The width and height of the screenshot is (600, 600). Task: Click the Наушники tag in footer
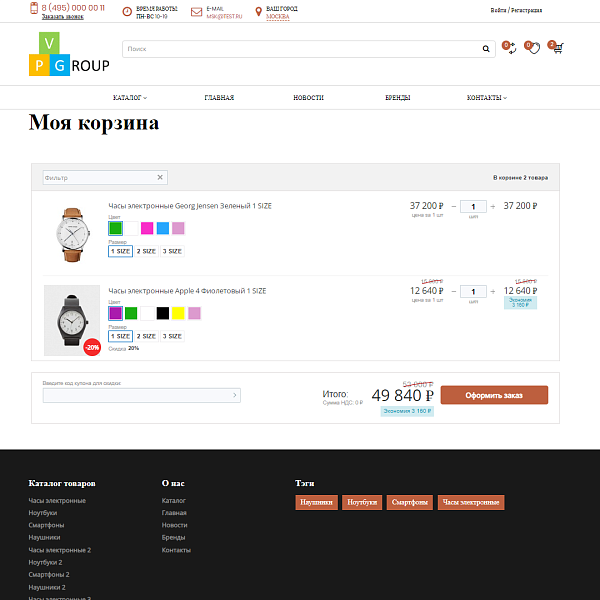[x=317, y=502]
